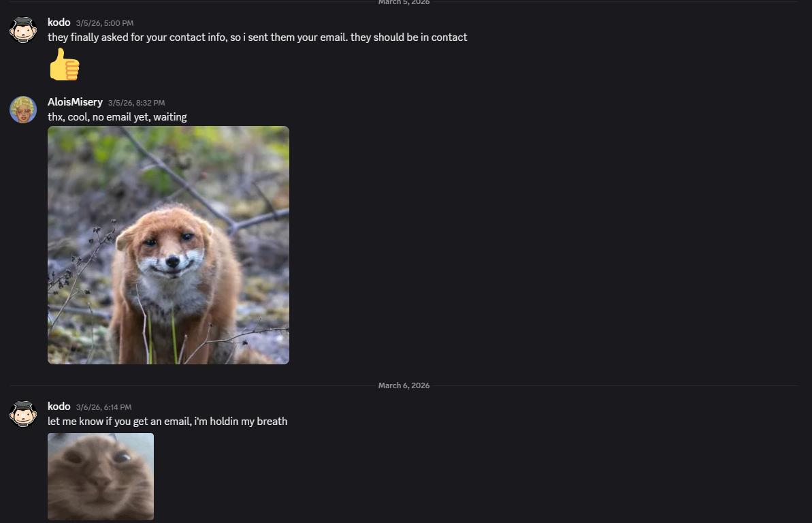Screen dimensions: 812x523
Task: Open the smiling cat image attachment
Action: coord(101,477)
